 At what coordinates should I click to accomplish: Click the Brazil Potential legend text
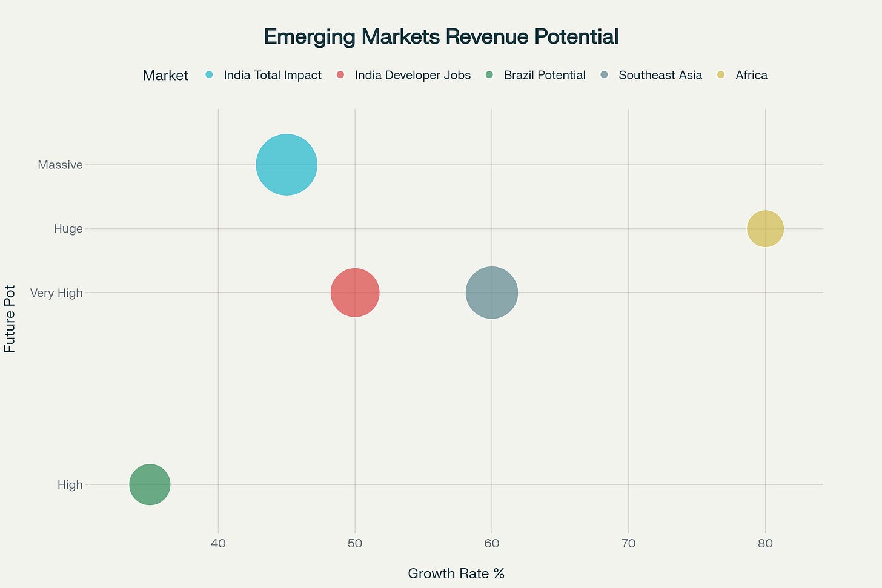point(545,75)
